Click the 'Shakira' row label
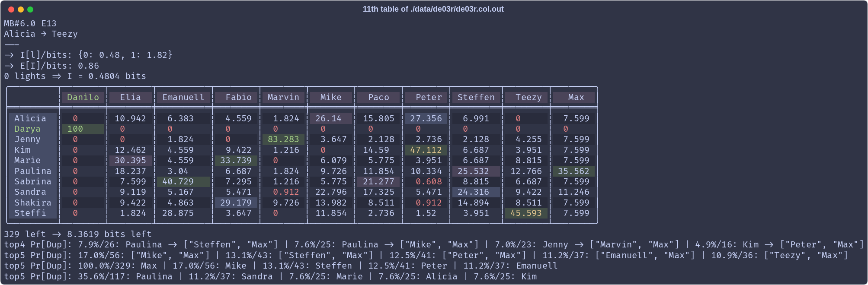Viewport: 868px width, 285px height. [32, 203]
